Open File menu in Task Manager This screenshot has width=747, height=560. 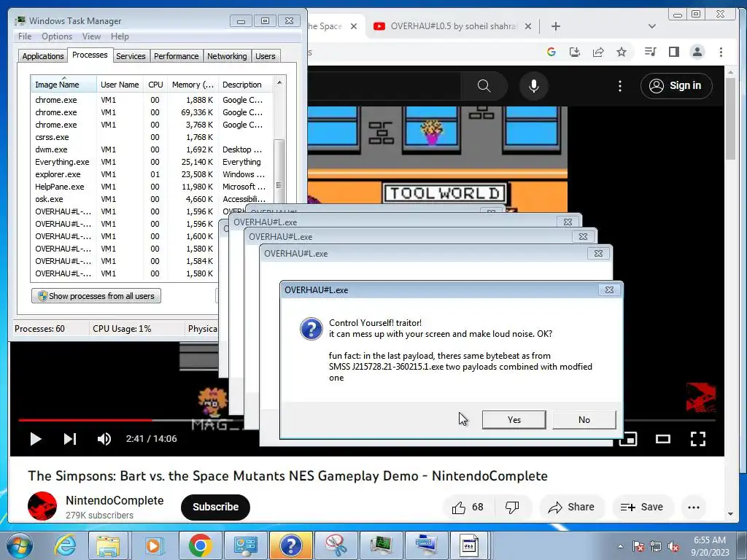pos(25,36)
